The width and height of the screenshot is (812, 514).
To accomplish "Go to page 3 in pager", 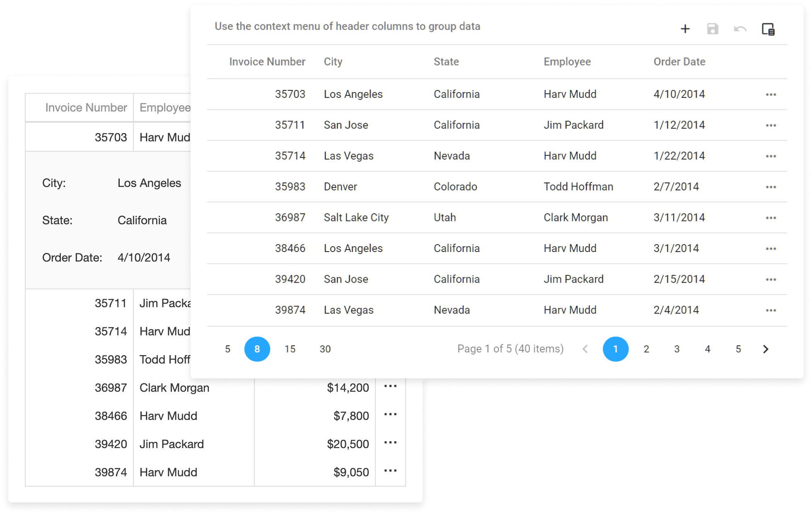I will pos(677,349).
